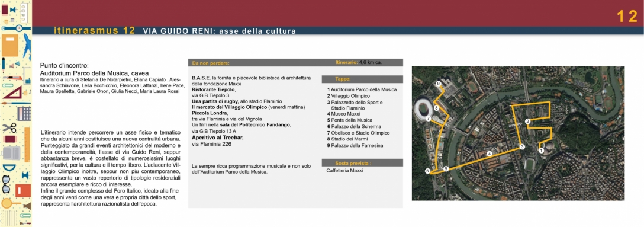Click the blue protractor icon in the left strip

(x=9, y=169)
